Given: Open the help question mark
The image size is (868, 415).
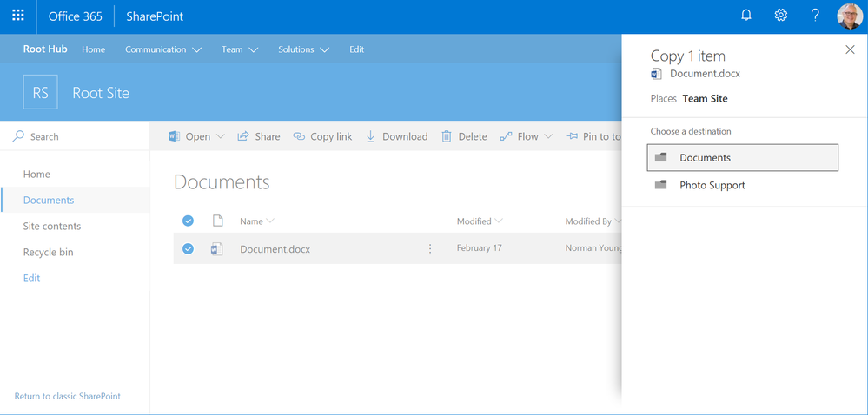Looking at the screenshot, I should coord(815,16).
